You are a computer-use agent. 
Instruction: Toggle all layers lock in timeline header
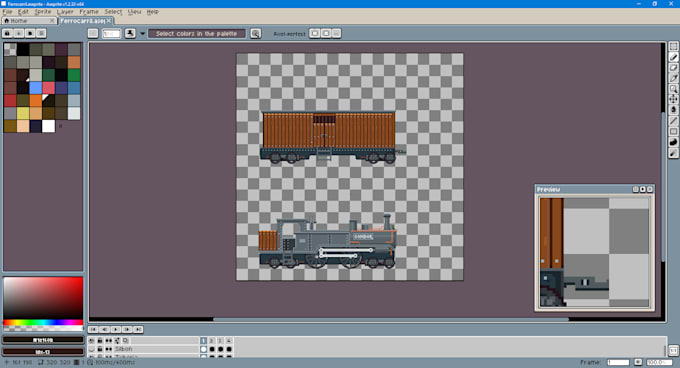tap(100, 341)
